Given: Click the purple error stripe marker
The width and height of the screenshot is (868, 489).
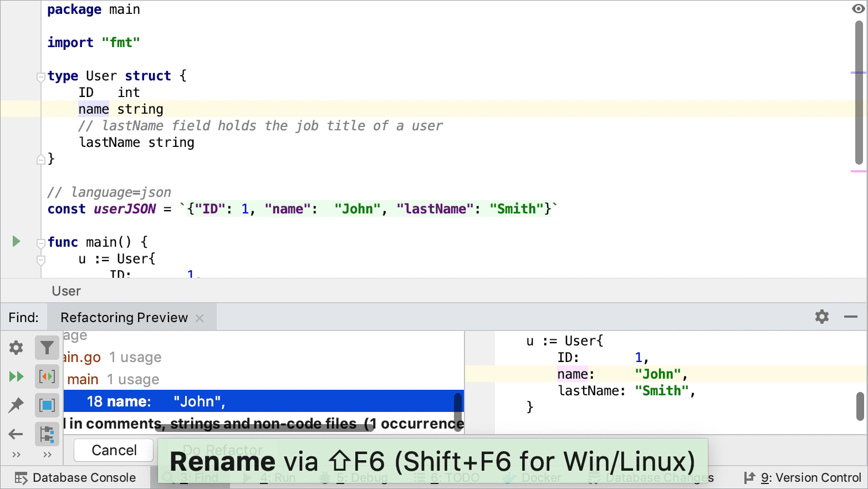Looking at the screenshot, I should point(859,73).
